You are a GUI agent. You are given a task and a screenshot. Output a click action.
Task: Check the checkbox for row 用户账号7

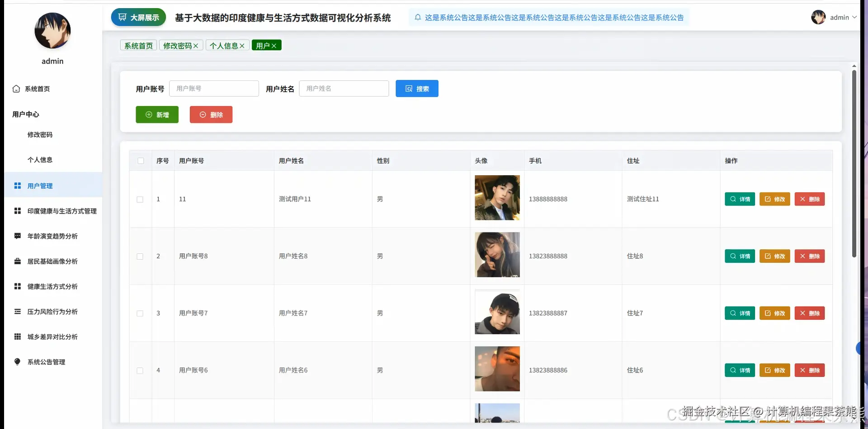140,313
